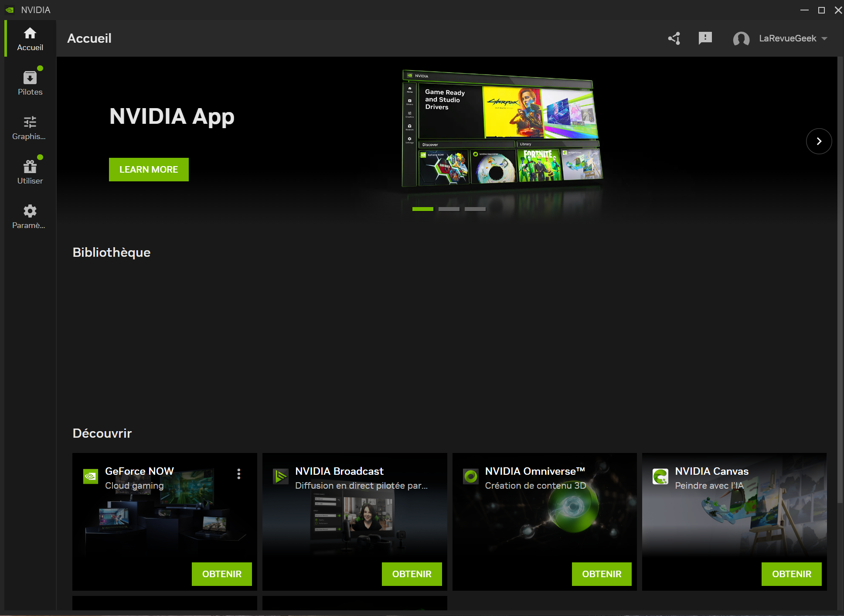
Task: Click the GeForce NOW logo icon
Action: (91, 476)
